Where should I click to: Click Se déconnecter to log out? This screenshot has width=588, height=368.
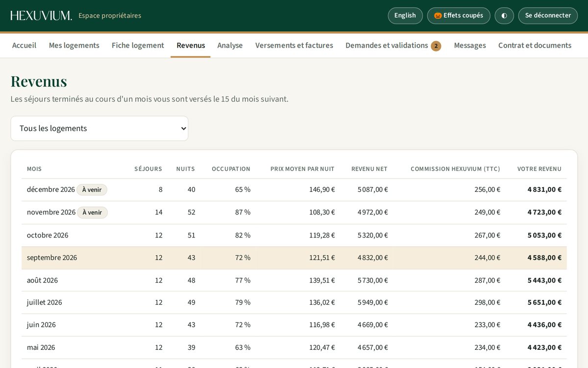click(x=548, y=16)
